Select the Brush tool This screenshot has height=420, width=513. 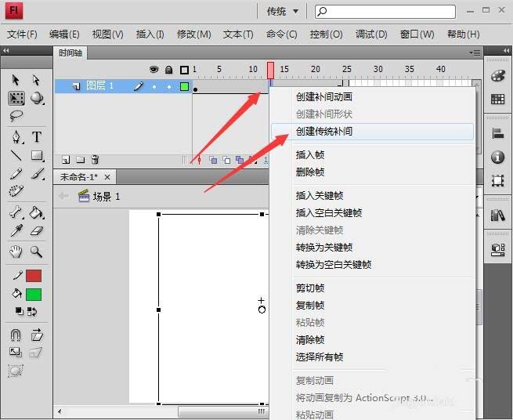[x=37, y=173]
